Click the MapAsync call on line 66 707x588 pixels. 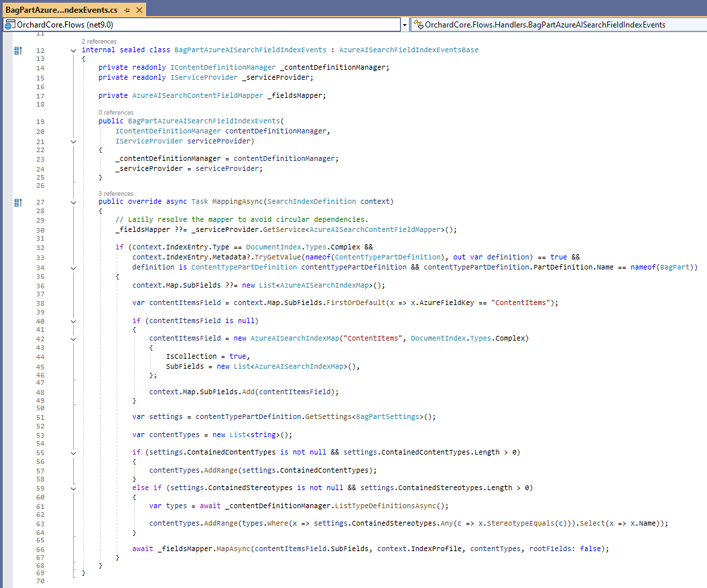(x=233, y=549)
